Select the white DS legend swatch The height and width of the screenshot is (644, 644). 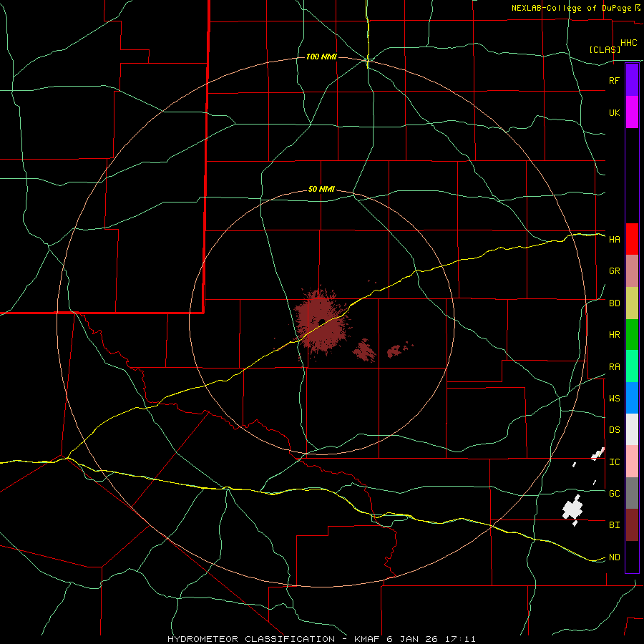(632, 429)
